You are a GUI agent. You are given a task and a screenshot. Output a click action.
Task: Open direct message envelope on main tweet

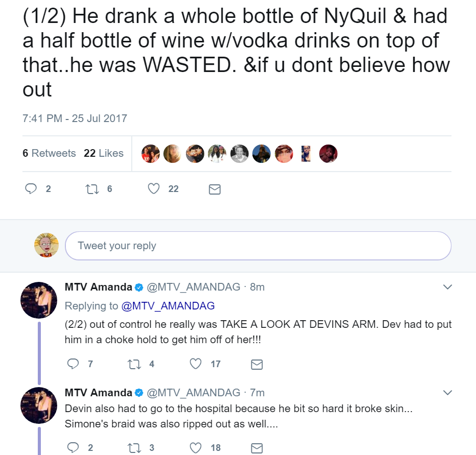click(x=215, y=189)
